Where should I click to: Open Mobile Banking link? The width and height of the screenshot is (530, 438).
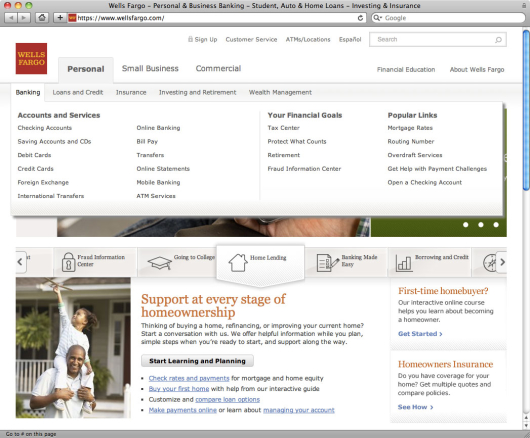tap(158, 182)
